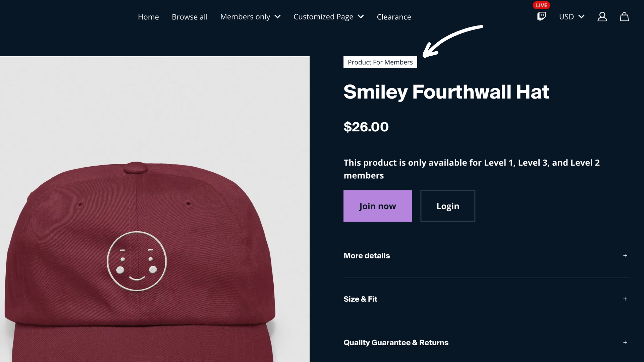Click the members availability description text
Image resolution: width=644 pixels, height=362 pixels.
[471, 169]
